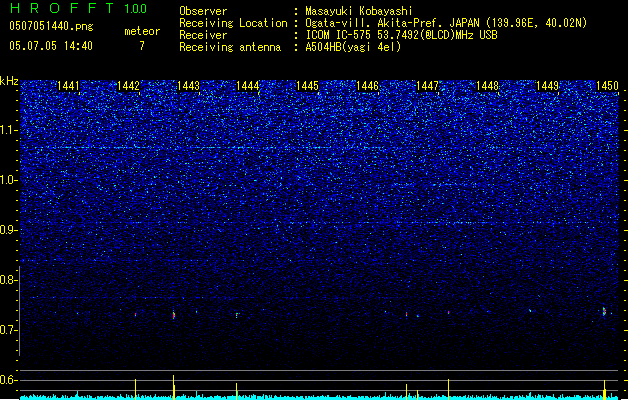Image resolution: width=629 pixels, height=400 pixels.
Task: Select the Ogata-vill. Akita-Pref. JAPAN location text
Action: (x=446, y=23)
